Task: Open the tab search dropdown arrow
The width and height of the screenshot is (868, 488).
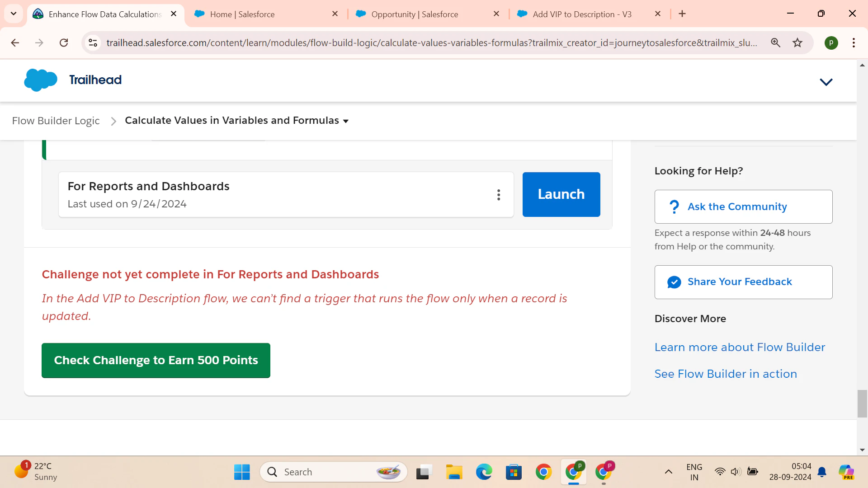Action: click(14, 14)
